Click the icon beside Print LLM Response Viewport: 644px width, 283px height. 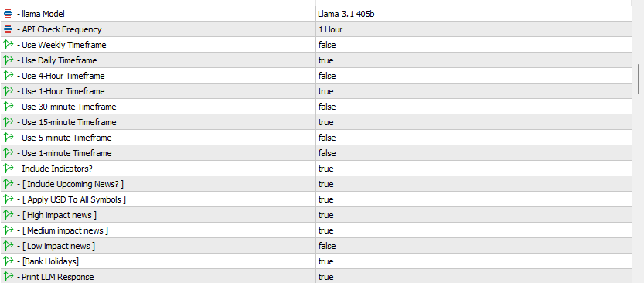(8, 277)
